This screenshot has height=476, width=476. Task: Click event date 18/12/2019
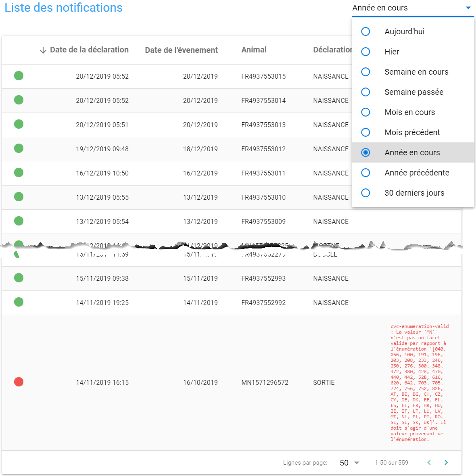tap(200, 149)
